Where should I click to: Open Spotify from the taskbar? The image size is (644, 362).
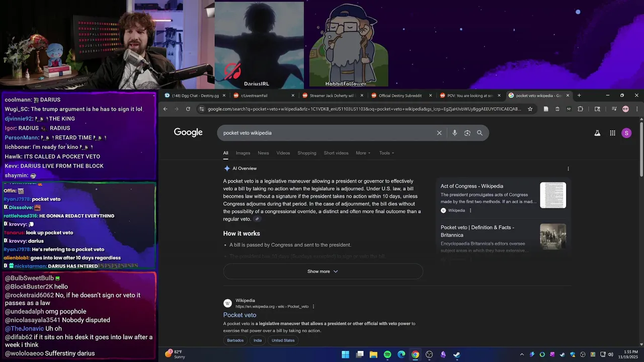click(x=387, y=354)
